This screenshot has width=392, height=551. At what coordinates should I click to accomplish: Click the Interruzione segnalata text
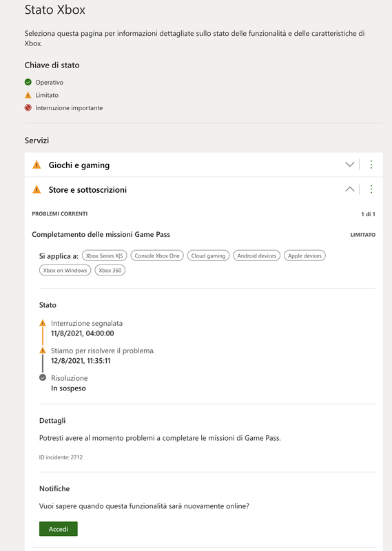(87, 323)
